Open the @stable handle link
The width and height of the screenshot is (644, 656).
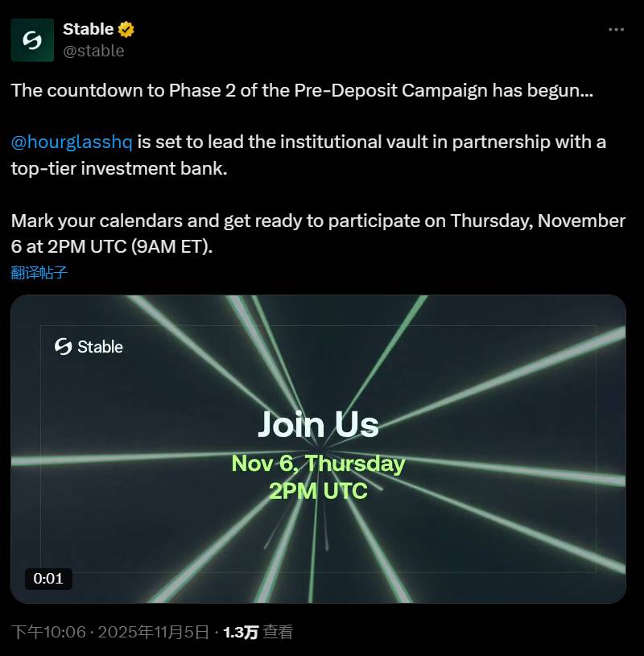[x=93, y=51]
